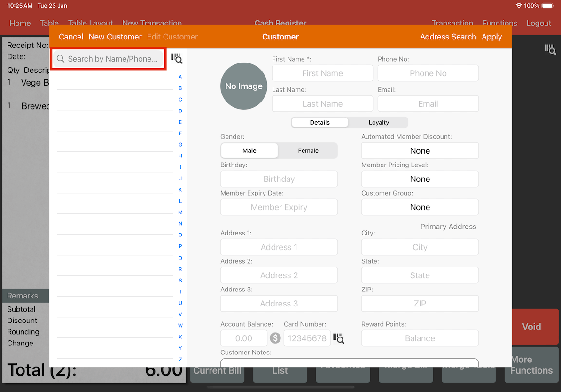Open the barcode scanner next to search field
Viewport: 561px width, 392px height.
(177, 58)
